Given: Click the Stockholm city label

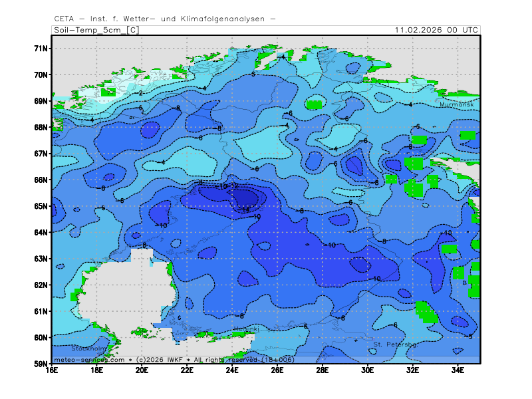Looking at the screenshot, I should pos(89,348).
